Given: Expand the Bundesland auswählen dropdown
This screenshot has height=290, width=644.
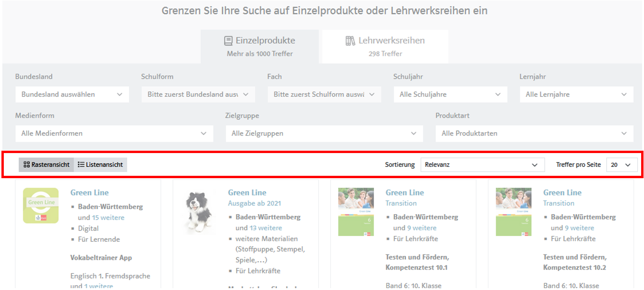Looking at the screenshot, I should [72, 94].
